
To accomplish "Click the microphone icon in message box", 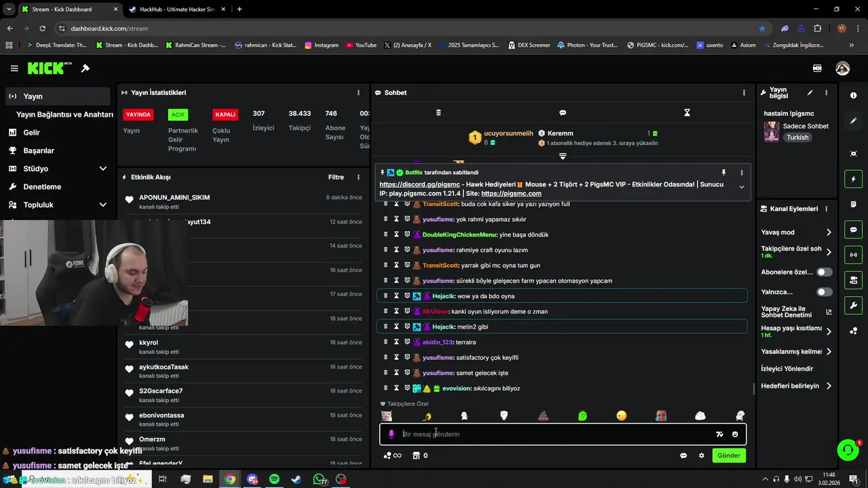I will [391, 434].
